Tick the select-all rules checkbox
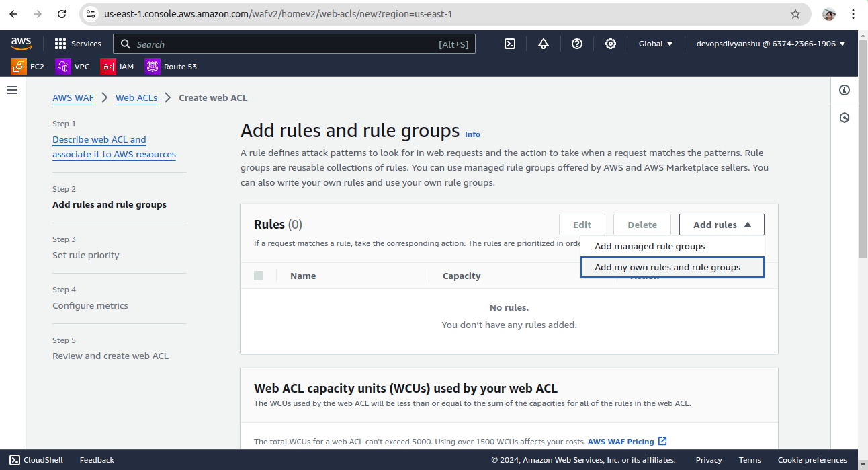This screenshot has height=470, width=868. pos(259,276)
